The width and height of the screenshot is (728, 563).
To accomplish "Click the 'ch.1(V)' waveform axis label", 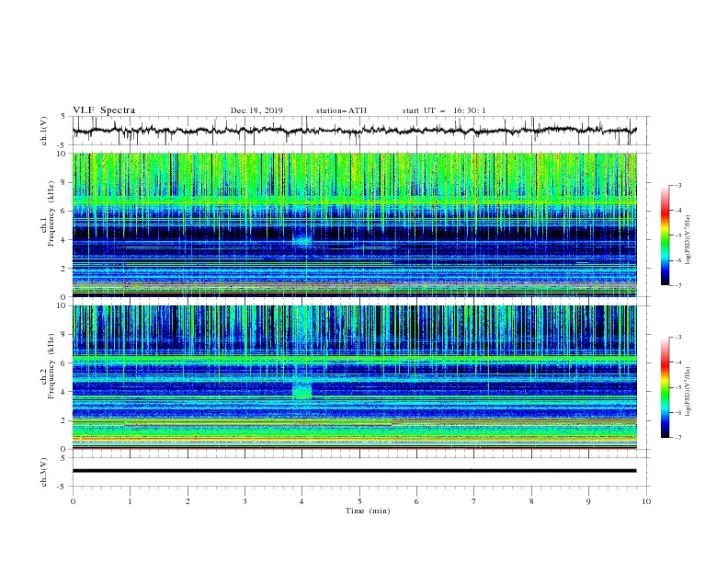I will coord(44,131).
